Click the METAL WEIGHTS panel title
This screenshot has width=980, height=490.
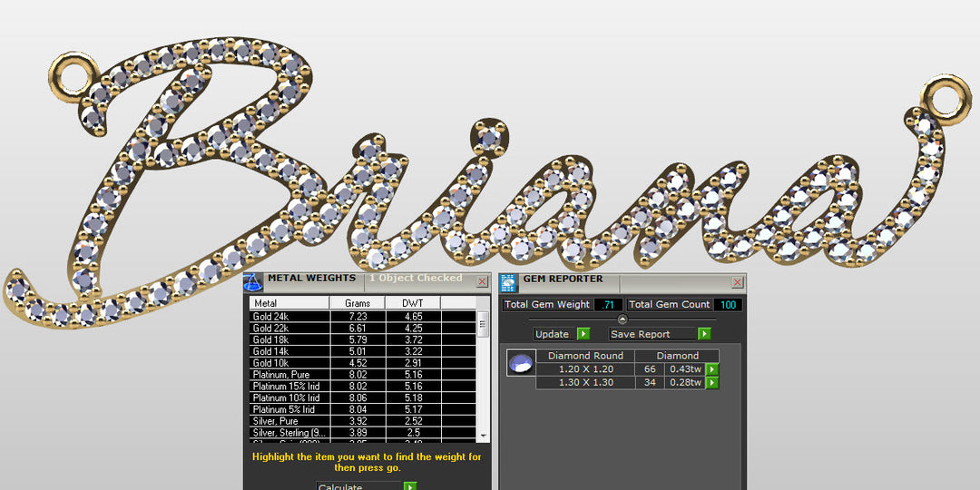tap(312, 279)
